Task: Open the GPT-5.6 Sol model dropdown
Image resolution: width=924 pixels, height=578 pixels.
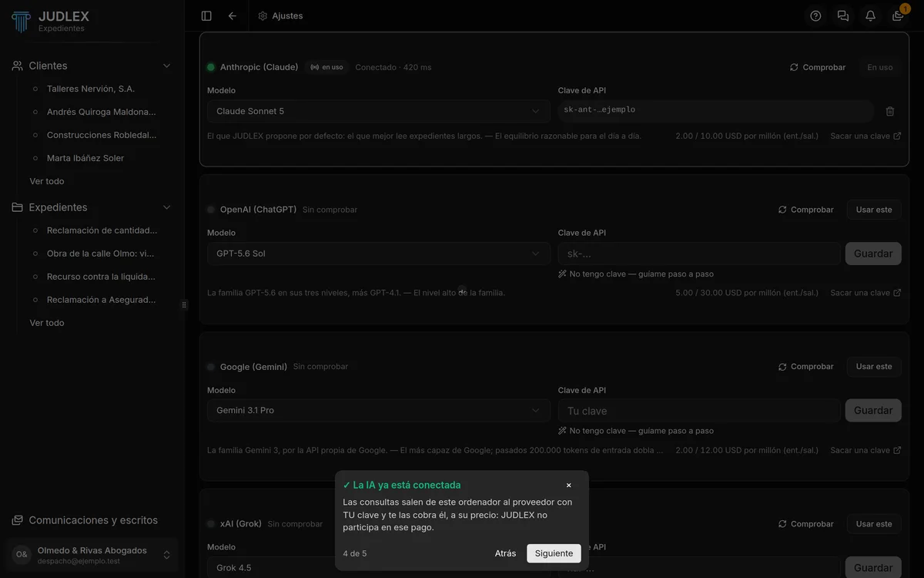Action: (379, 254)
